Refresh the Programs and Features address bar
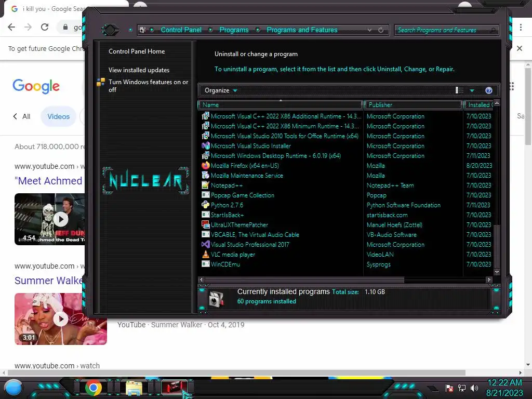532x399 pixels. (381, 30)
